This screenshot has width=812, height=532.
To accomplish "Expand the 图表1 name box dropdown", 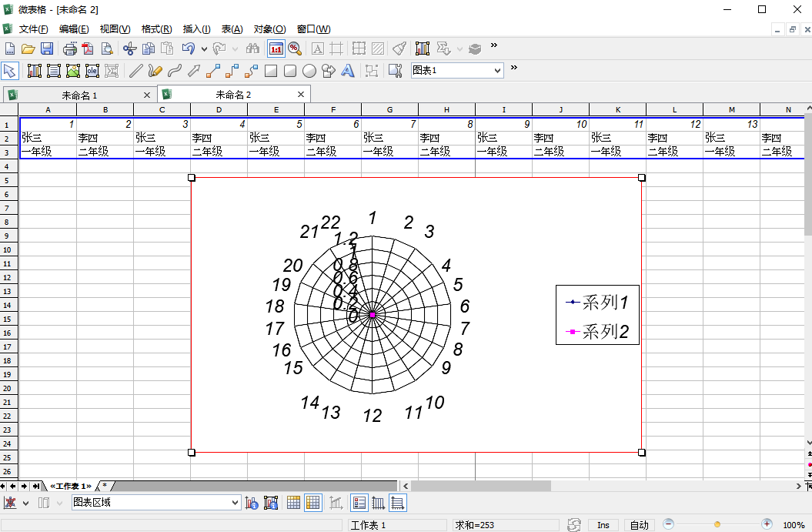I will pyautogui.click(x=497, y=71).
